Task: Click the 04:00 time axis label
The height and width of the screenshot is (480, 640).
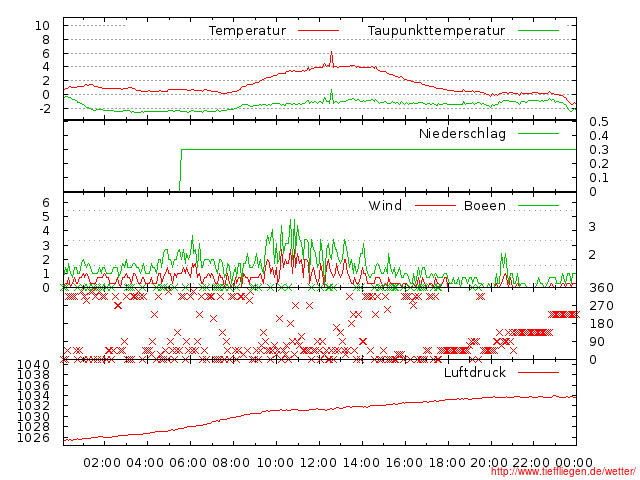Action: pyautogui.click(x=145, y=463)
